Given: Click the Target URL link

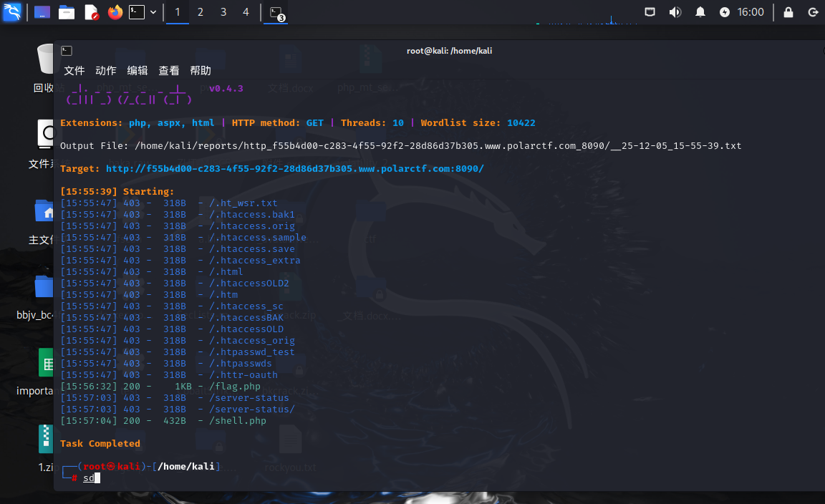Looking at the screenshot, I should click(x=294, y=168).
